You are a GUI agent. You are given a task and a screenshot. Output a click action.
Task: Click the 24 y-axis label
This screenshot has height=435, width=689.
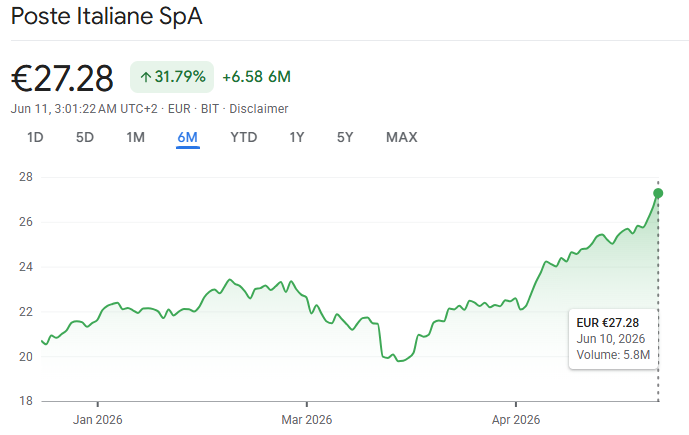click(26, 267)
